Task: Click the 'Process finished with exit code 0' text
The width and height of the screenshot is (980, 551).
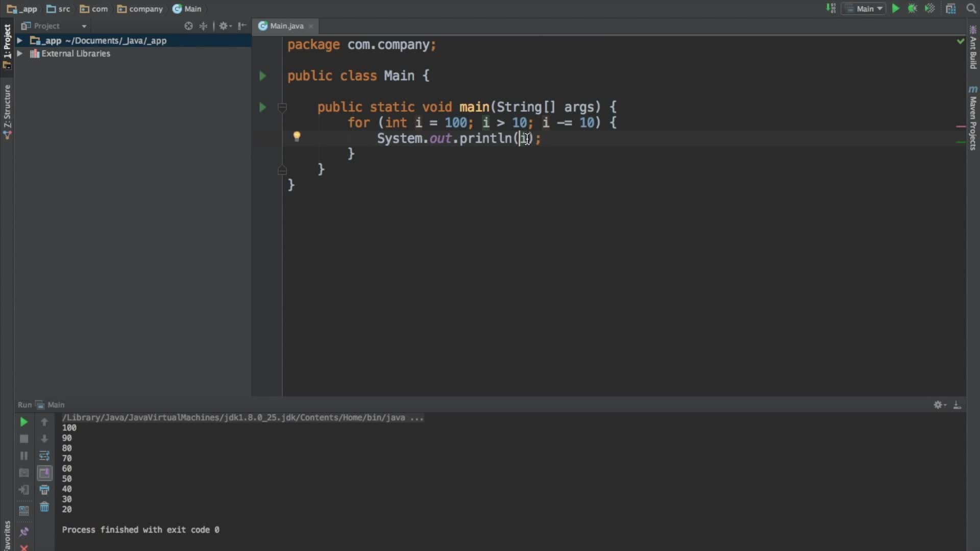Action: coord(141,530)
